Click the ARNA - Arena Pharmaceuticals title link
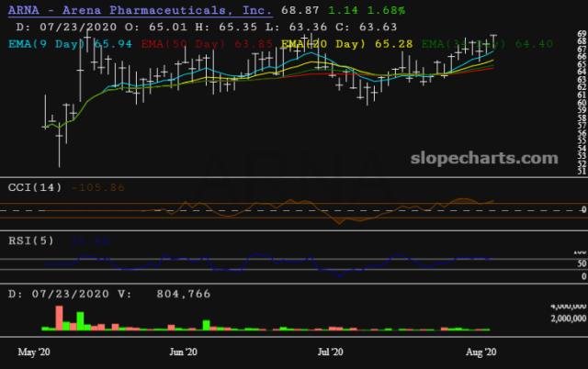The width and height of the screenshot is (588, 369). tap(138, 10)
